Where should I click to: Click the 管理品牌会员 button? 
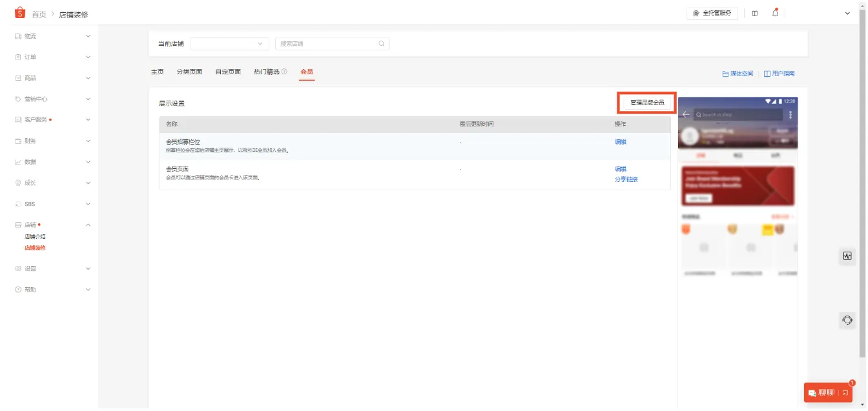pos(646,102)
